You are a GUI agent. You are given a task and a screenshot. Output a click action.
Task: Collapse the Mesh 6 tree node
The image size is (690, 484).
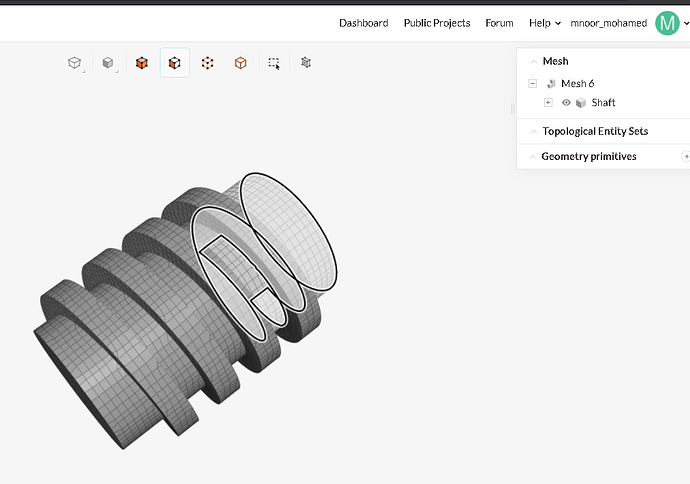click(533, 84)
